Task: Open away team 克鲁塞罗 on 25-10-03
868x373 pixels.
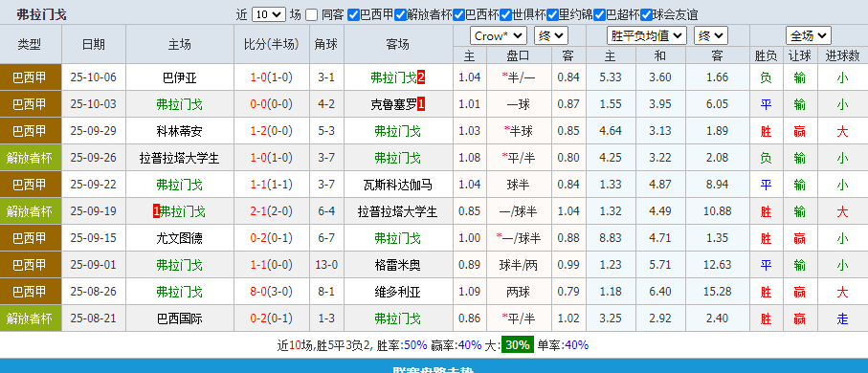Action: click(393, 104)
